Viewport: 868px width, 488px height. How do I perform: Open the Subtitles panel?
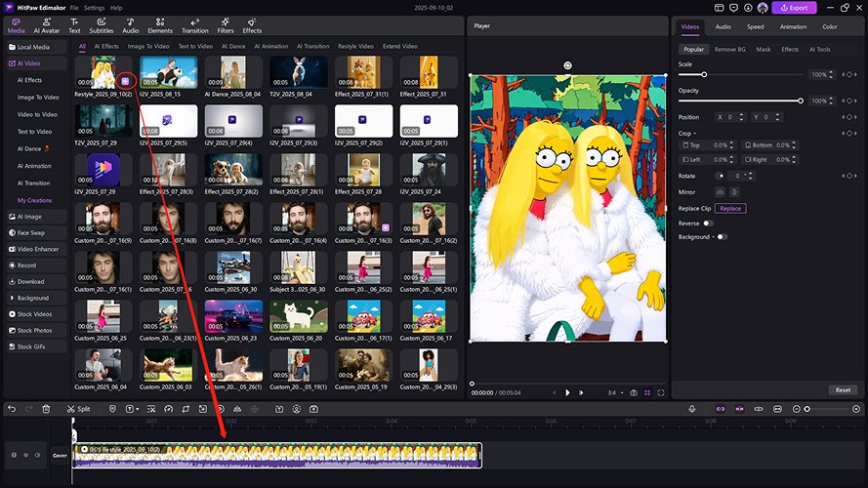(x=102, y=25)
